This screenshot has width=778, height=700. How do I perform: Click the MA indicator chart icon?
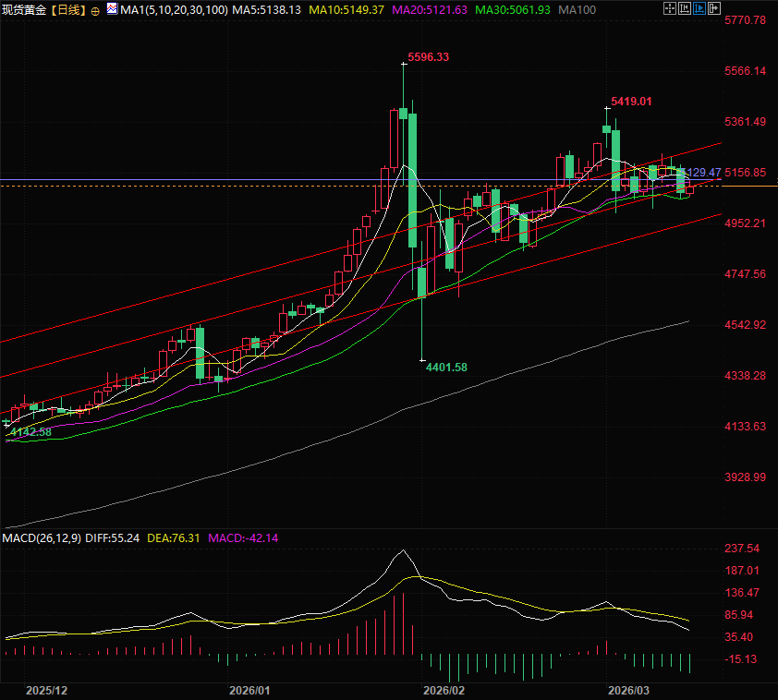(112, 9)
